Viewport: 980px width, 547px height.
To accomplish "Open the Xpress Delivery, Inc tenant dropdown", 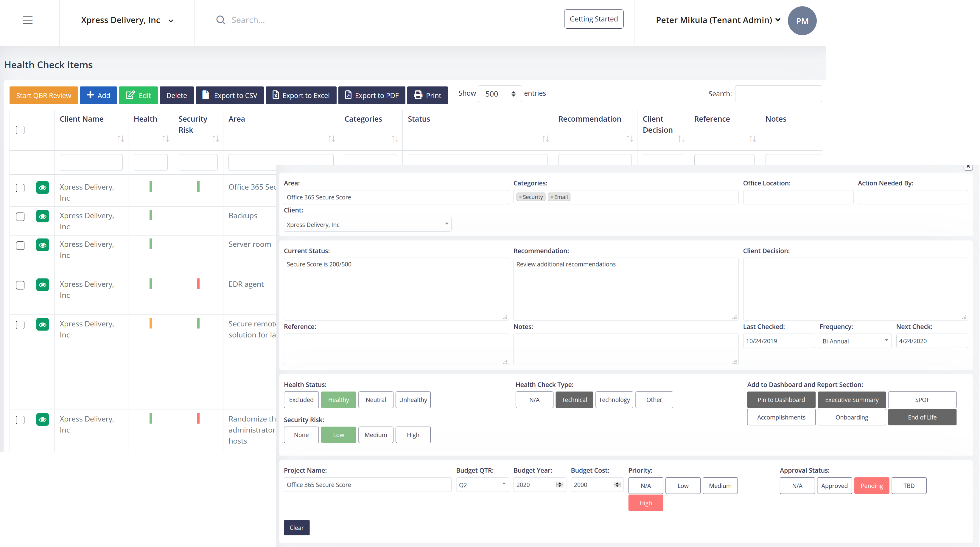I will click(127, 20).
